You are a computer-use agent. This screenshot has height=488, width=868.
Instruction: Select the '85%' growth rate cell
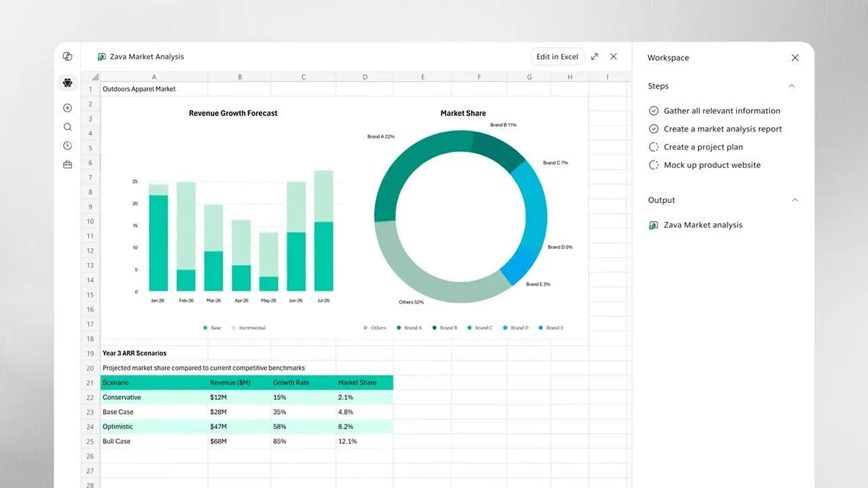(303, 441)
